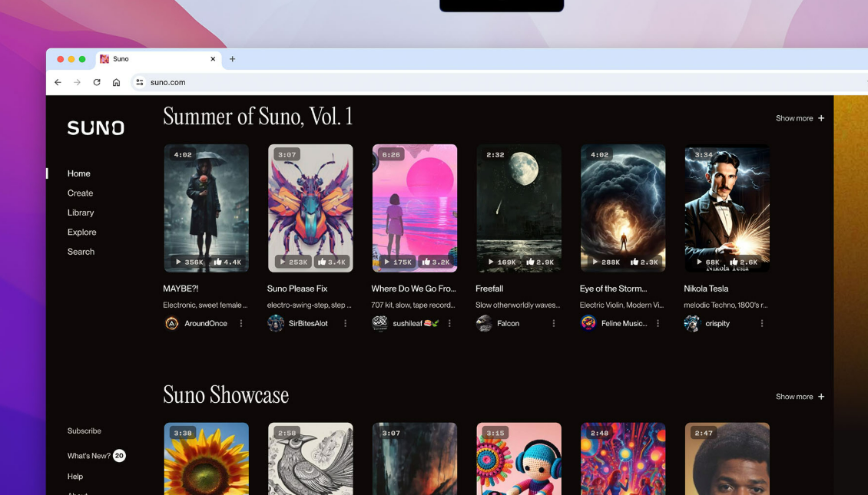
Task: Open Search in sidebar
Action: (81, 252)
